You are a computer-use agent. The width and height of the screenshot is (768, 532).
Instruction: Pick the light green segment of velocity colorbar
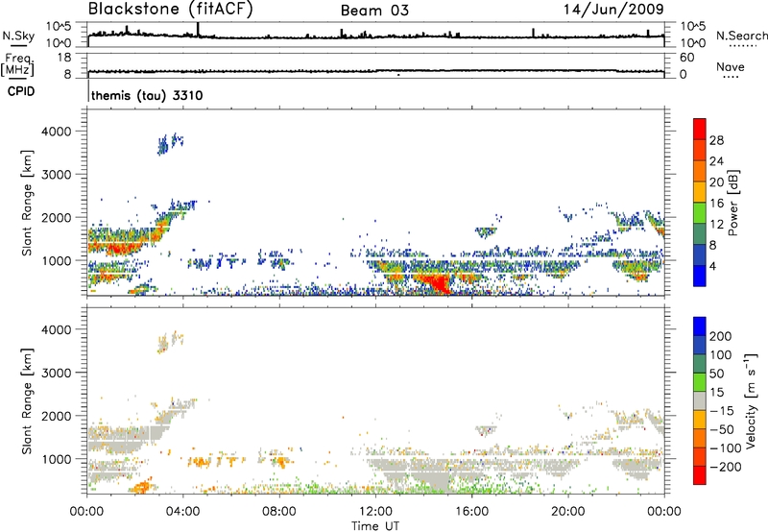700,382
